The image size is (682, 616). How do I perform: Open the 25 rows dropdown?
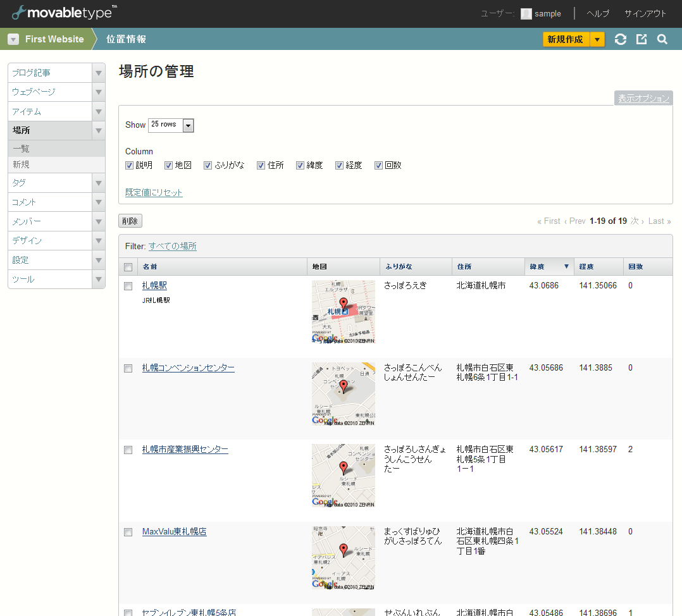point(171,125)
